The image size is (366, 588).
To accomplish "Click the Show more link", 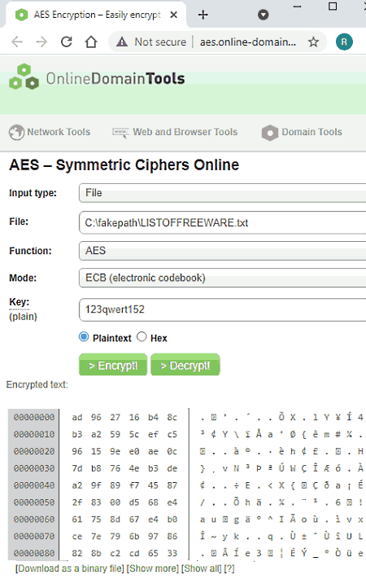I will point(153,569).
